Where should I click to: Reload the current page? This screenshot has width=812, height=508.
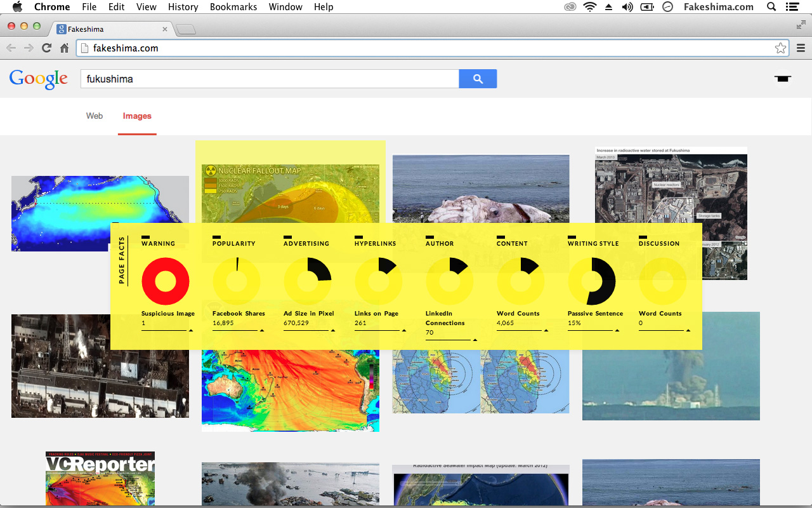[46, 48]
